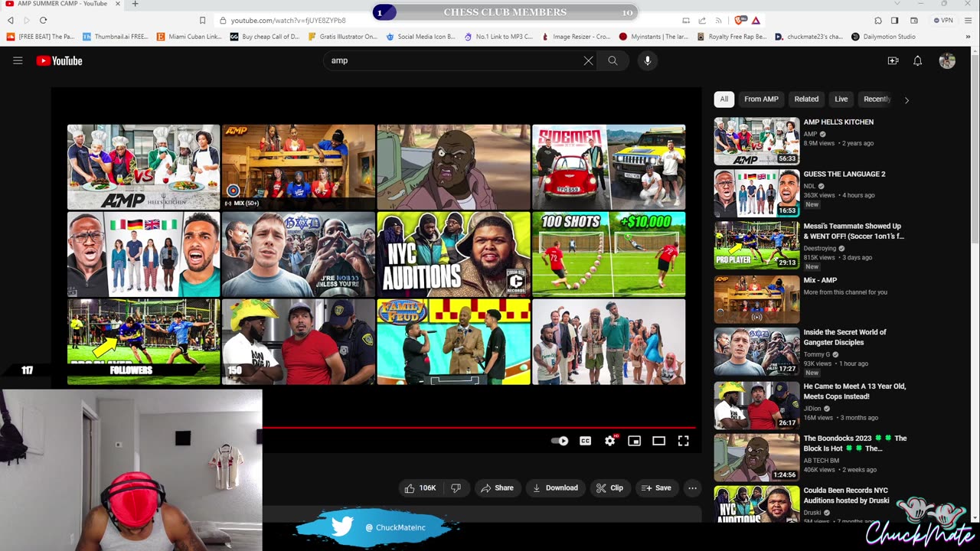Play the Sidemen endscreen video tile

pyautogui.click(x=609, y=167)
